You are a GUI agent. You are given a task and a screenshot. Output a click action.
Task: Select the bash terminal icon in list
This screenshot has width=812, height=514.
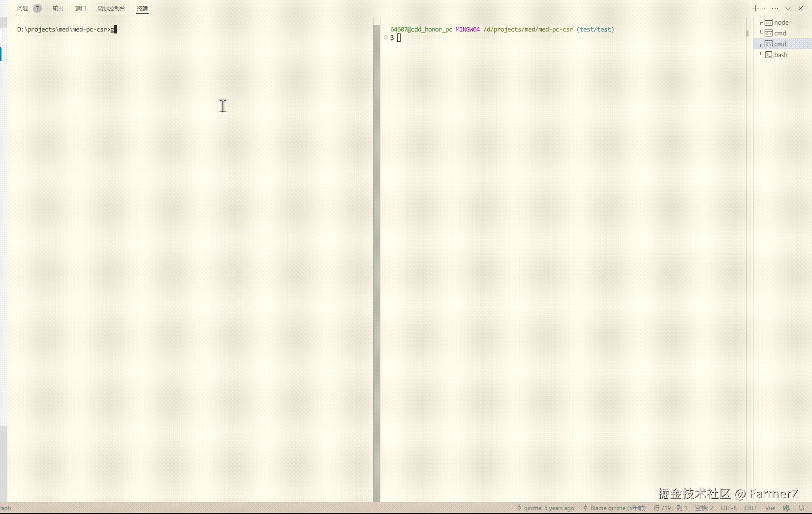[x=769, y=55]
